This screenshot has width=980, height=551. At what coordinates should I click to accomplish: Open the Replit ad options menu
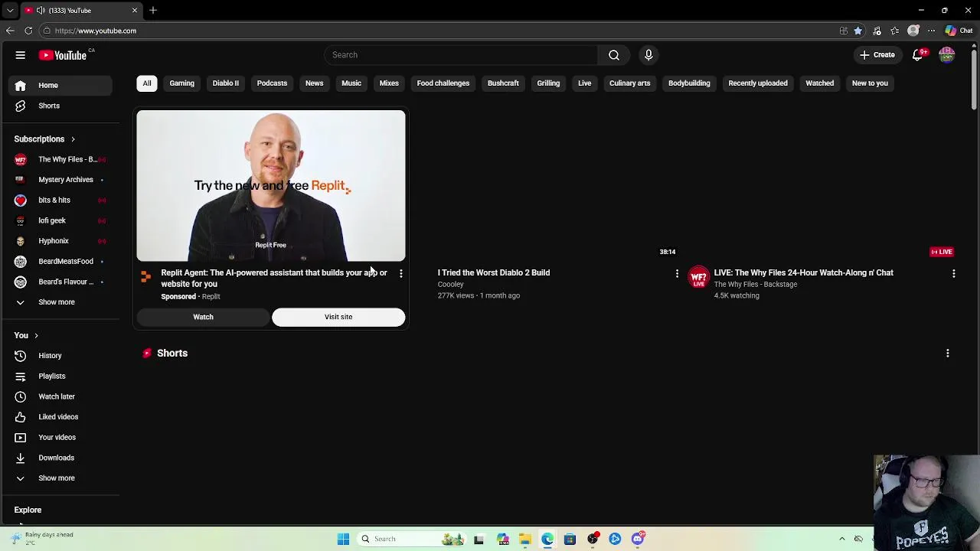pos(400,273)
